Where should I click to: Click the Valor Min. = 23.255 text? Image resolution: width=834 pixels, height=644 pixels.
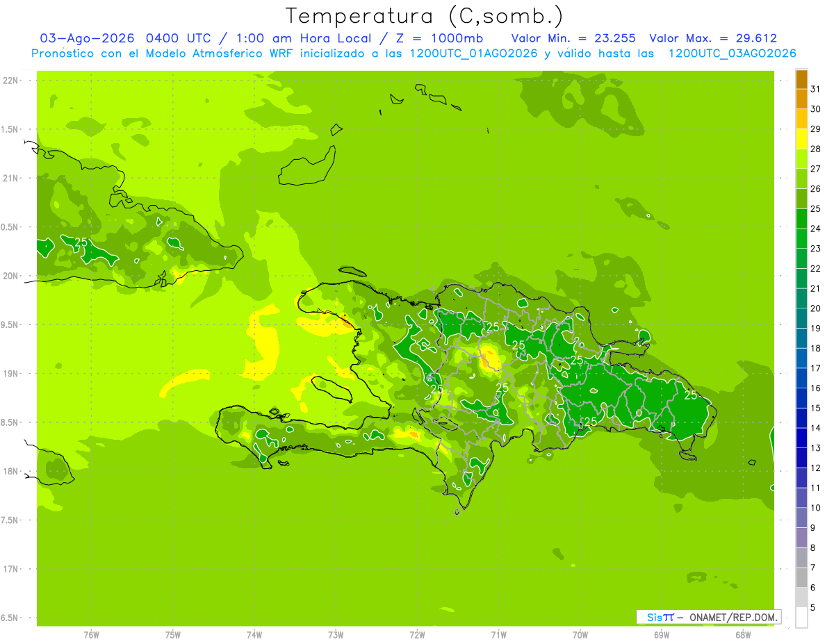coord(573,38)
